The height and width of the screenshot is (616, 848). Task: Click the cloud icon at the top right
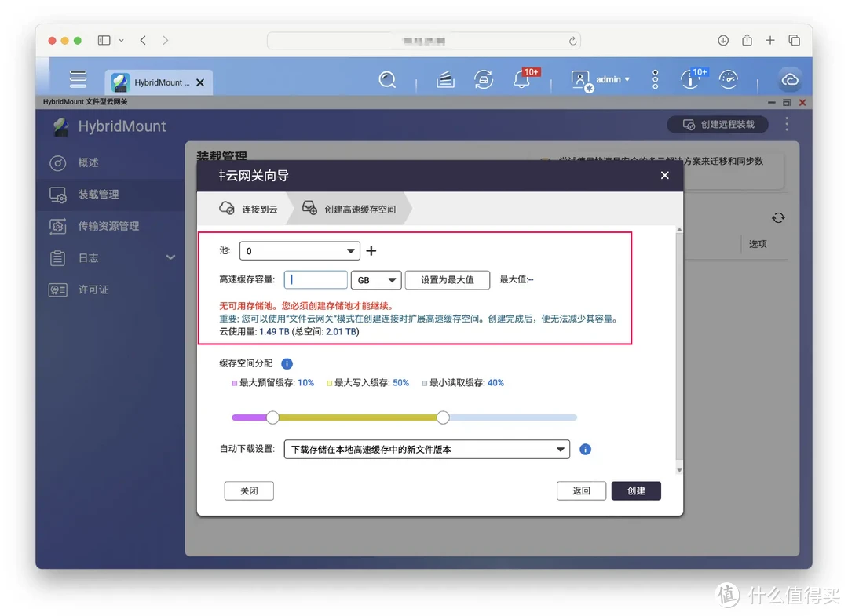click(x=790, y=79)
